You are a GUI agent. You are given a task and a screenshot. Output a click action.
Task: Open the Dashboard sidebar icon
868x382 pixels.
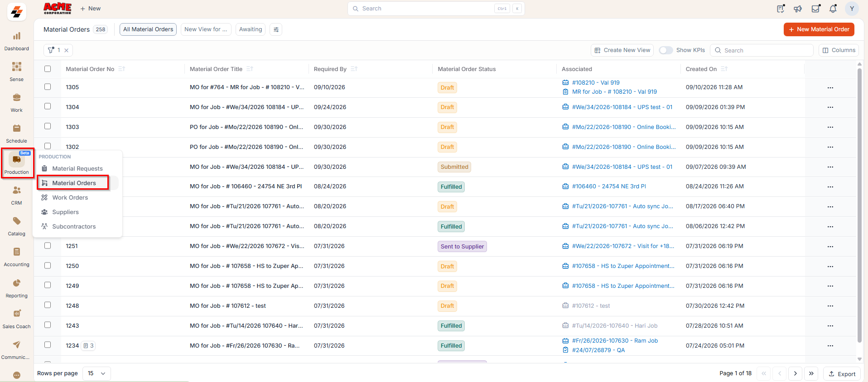pos(17,36)
